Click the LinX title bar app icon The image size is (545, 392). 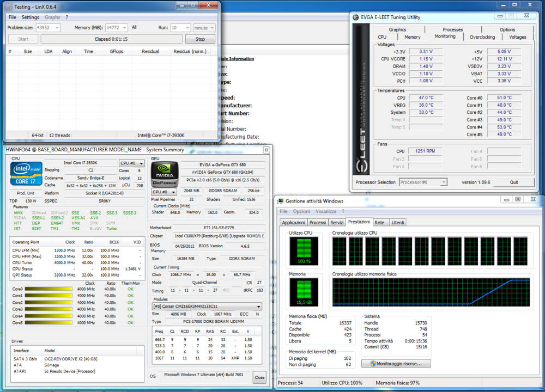coord(9,7)
